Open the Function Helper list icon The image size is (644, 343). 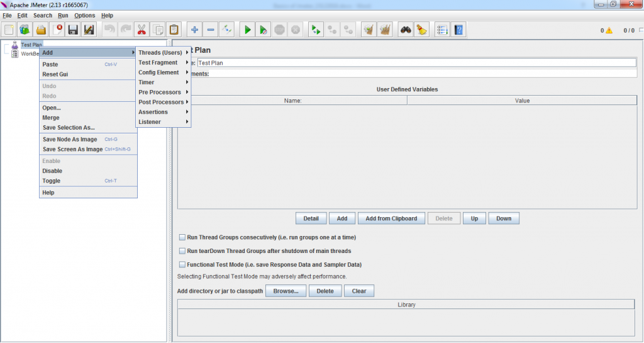pos(442,30)
